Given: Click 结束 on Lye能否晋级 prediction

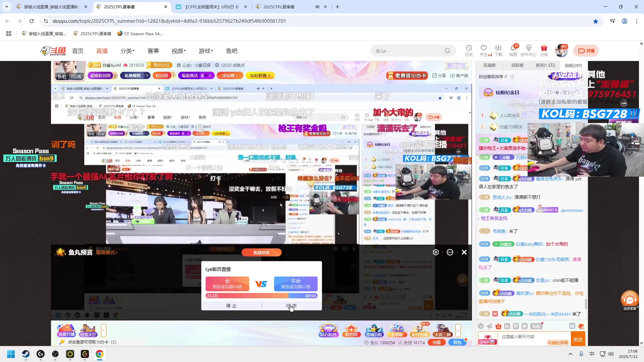Looking at the screenshot, I should pos(291,306).
